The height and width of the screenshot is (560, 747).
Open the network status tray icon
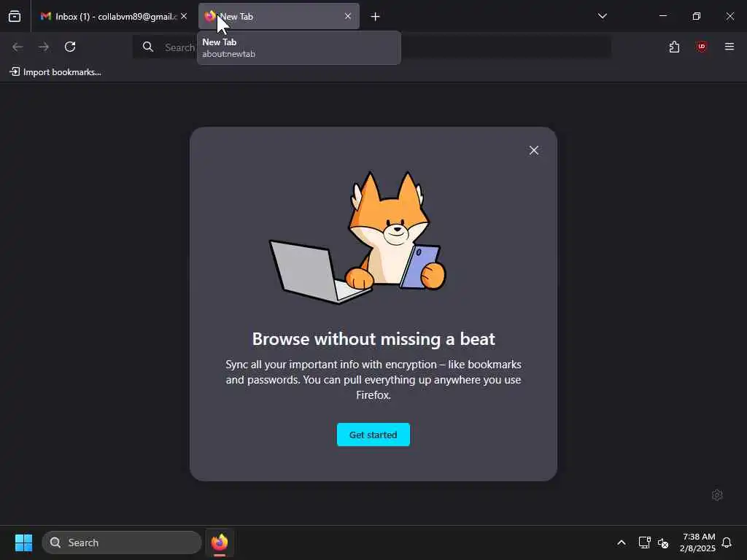[x=644, y=542]
